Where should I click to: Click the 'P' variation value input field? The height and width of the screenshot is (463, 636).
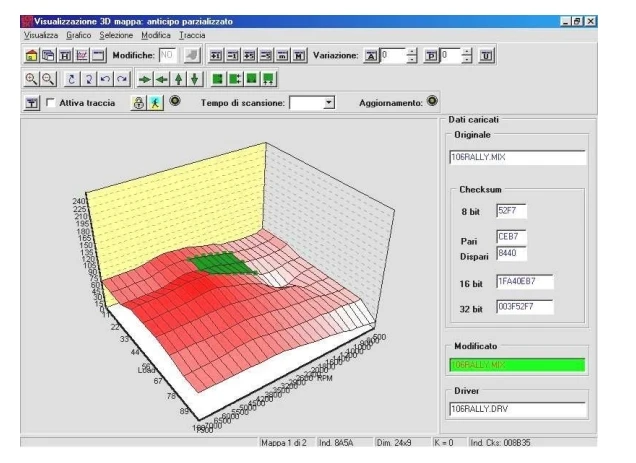[x=451, y=56]
